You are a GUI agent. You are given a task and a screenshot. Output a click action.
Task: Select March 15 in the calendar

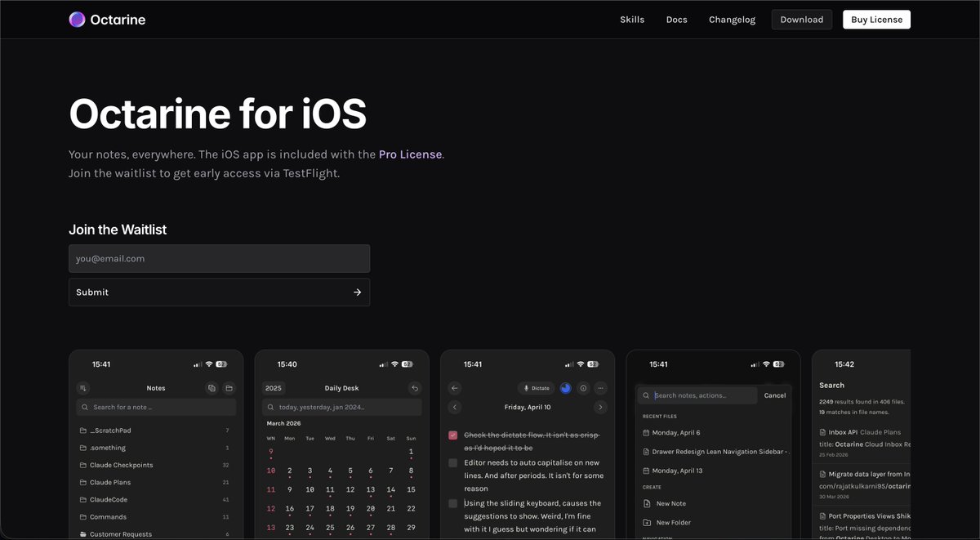[411, 489]
